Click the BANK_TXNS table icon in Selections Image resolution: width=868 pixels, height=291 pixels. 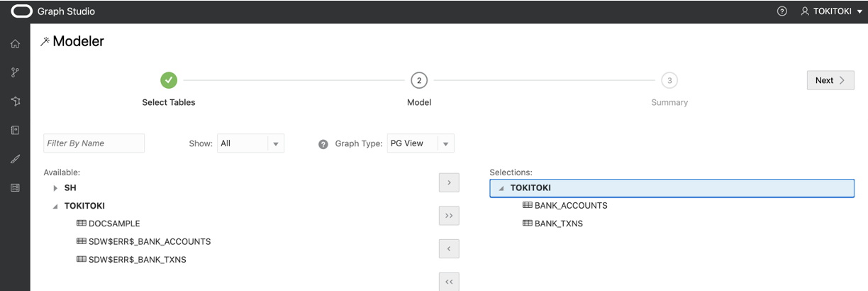click(527, 224)
